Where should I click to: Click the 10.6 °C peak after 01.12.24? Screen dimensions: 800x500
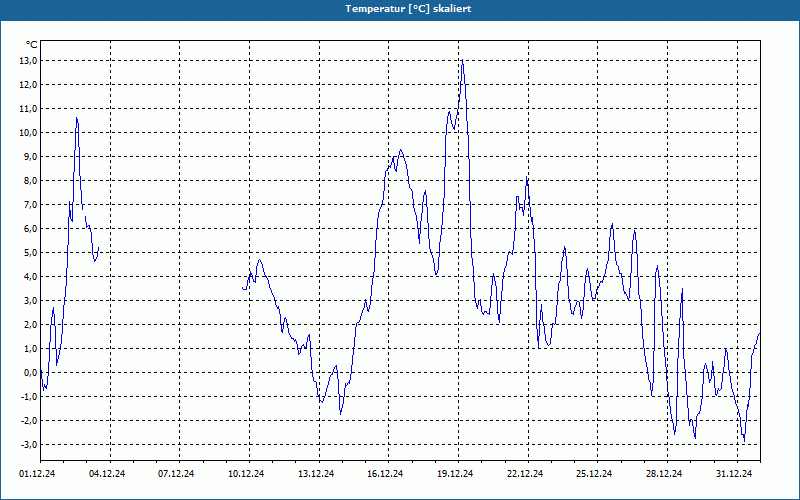[77, 118]
